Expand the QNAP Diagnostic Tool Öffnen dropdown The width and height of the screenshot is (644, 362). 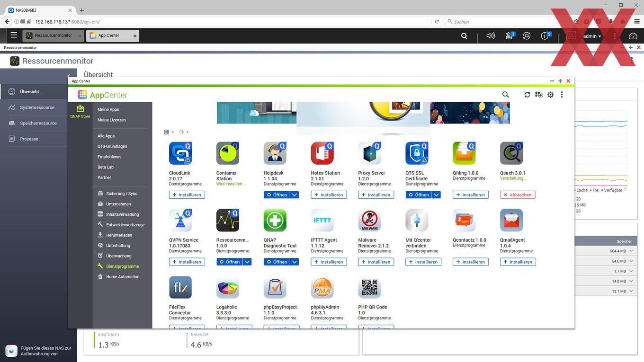point(295,262)
